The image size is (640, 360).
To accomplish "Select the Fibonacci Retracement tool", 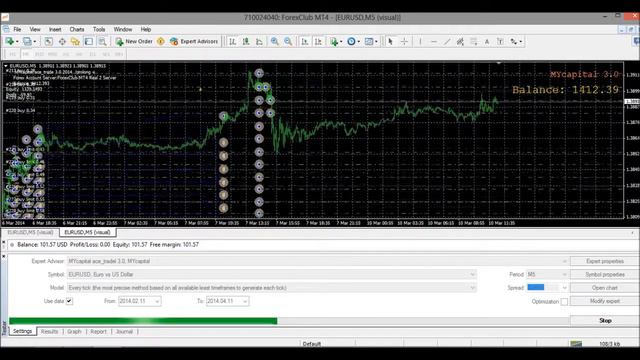I will [x=473, y=41].
